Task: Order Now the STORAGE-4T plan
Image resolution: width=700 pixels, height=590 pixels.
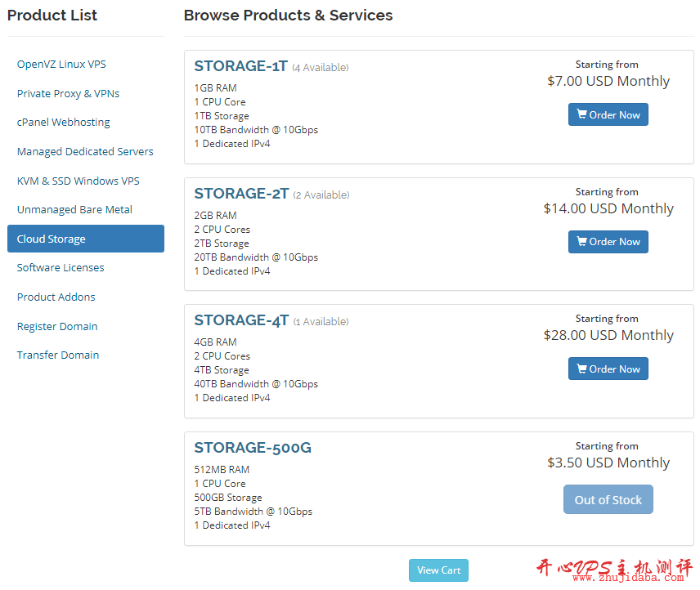Action: [x=608, y=369]
